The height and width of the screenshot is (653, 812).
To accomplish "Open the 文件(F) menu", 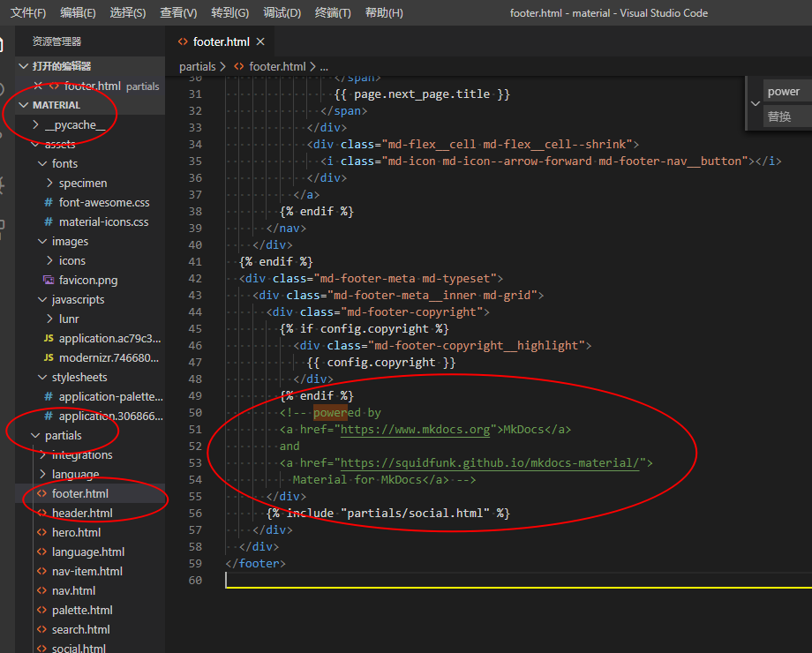I will tap(28, 13).
